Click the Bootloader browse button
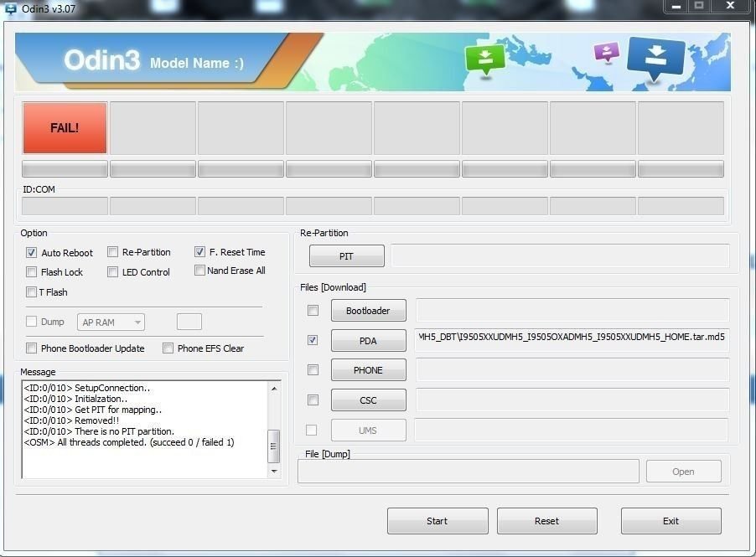756x557 pixels. click(x=368, y=310)
